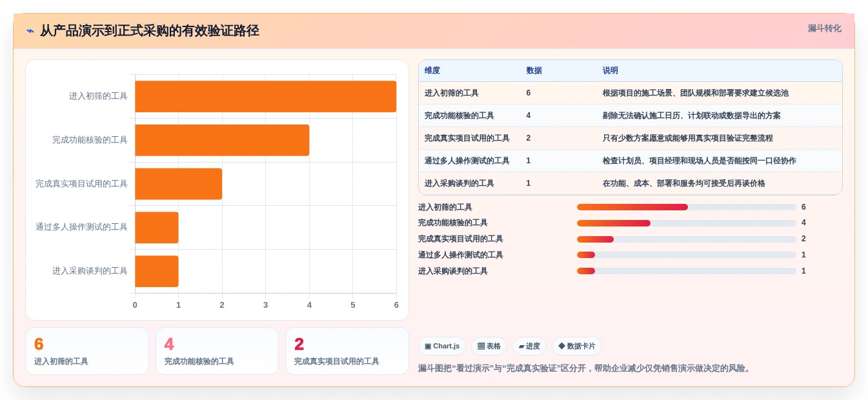Click the data card showing 6

click(87, 351)
